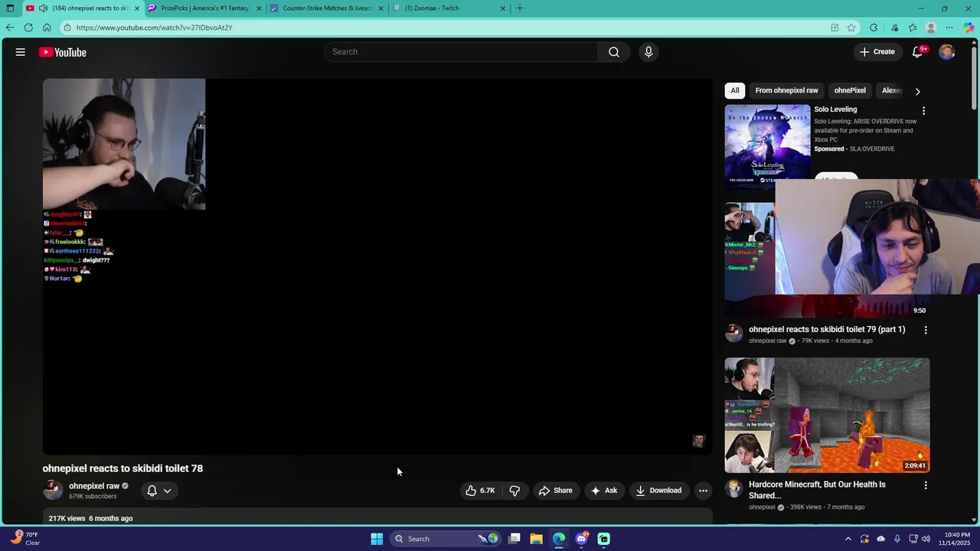Close the YouTube browser tab
Image resolution: width=980 pixels, height=551 pixels.
pyautogui.click(x=137, y=8)
